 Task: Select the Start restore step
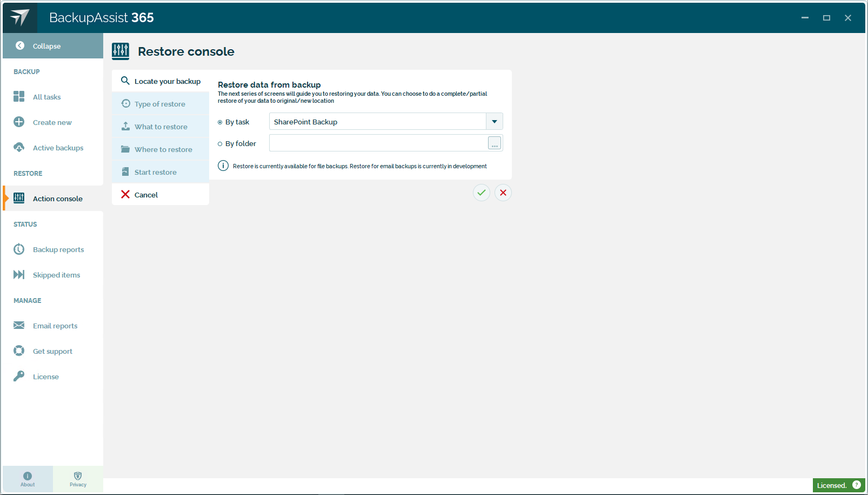coord(161,172)
